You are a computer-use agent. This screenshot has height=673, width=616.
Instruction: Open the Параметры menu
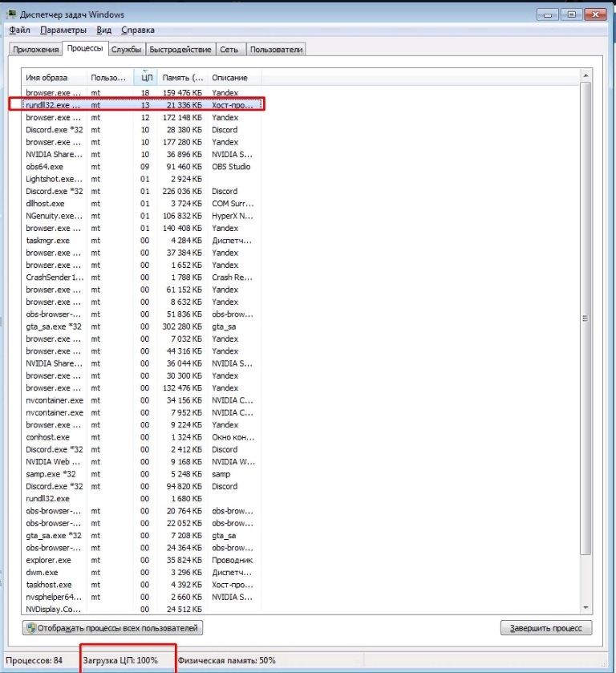63,30
